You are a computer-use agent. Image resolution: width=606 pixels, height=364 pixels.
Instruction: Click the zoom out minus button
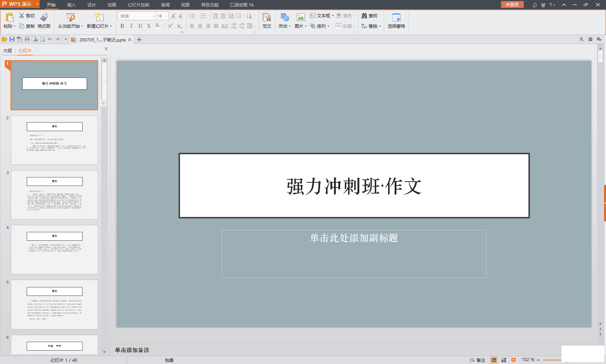[539, 360]
